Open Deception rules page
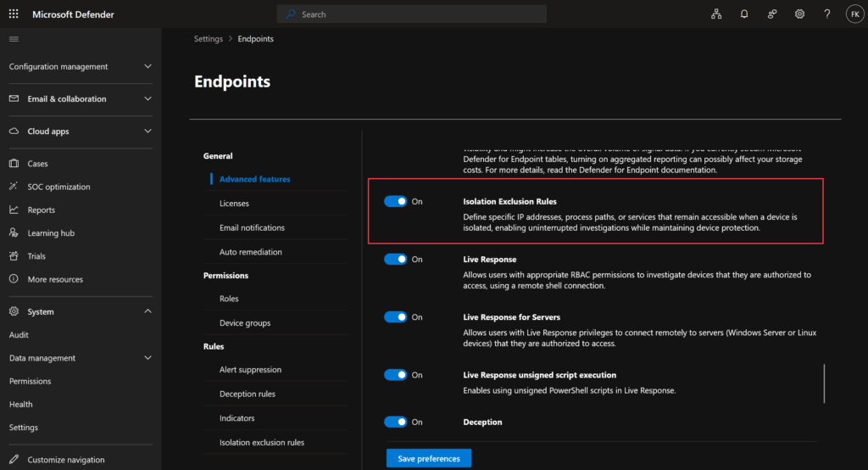868x470 pixels. [x=248, y=394]
